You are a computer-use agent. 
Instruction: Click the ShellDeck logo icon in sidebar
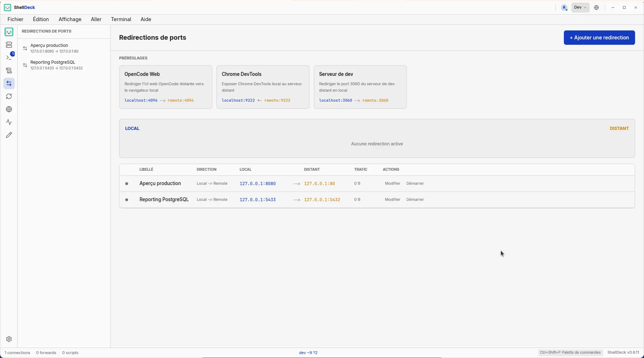[x=9, y=32]
